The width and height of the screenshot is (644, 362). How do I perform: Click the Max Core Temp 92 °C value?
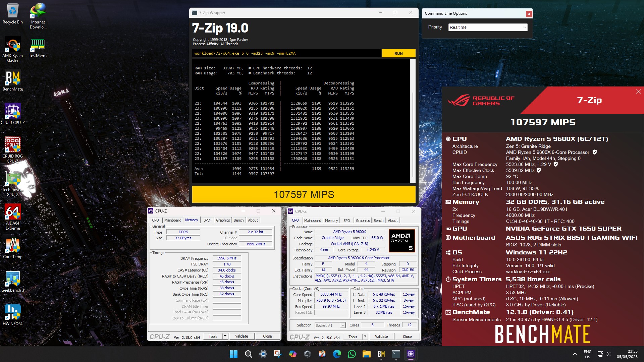(x=512, y=176)
